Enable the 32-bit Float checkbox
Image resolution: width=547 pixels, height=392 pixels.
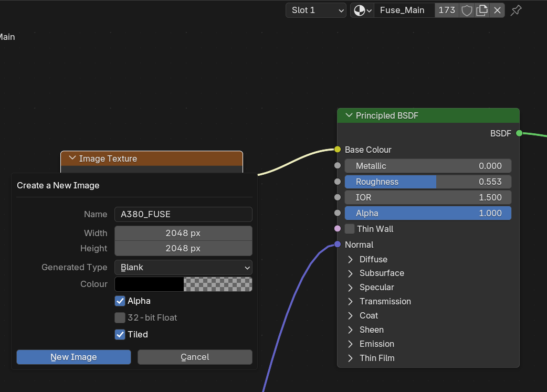click(120, 317)
